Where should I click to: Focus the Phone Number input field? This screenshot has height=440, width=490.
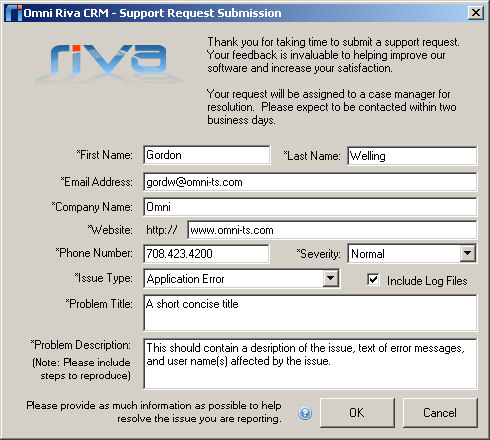tap(206, 254)
